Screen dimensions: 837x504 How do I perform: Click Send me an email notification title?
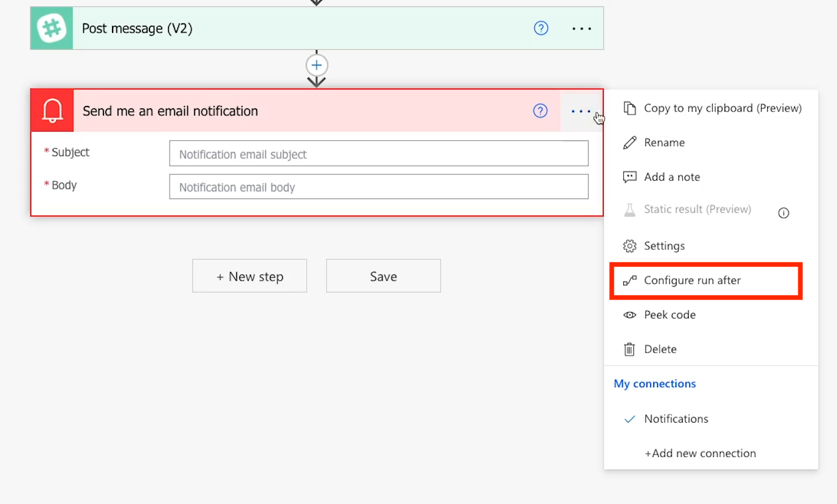170,111
